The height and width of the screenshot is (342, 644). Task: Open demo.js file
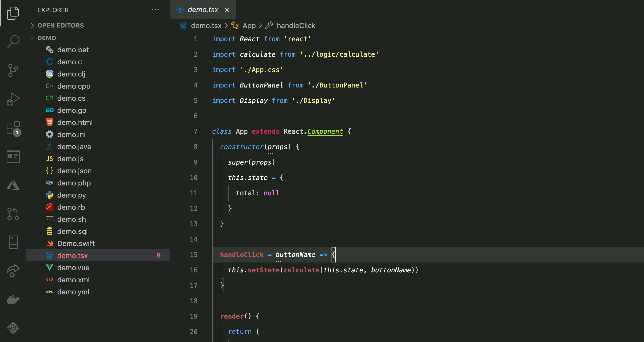(x=98, y=159)
